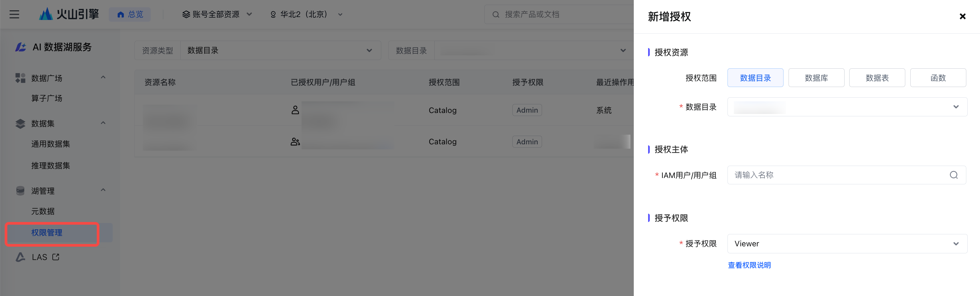
Task: Collapse the 数据集 menu group
Action: pyautogui.click(x=103, y=123)
